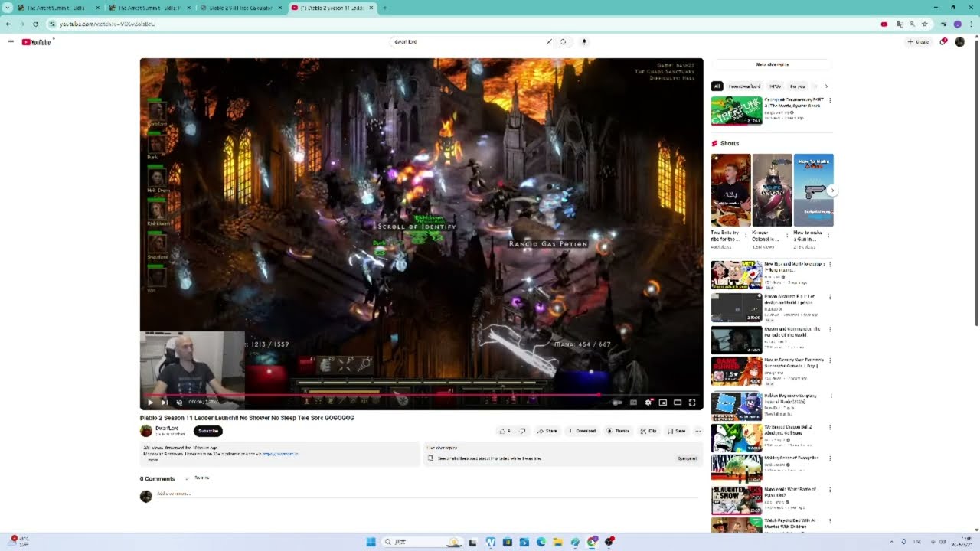Open the YouTube account avatar menu

[x=960, y=41]
